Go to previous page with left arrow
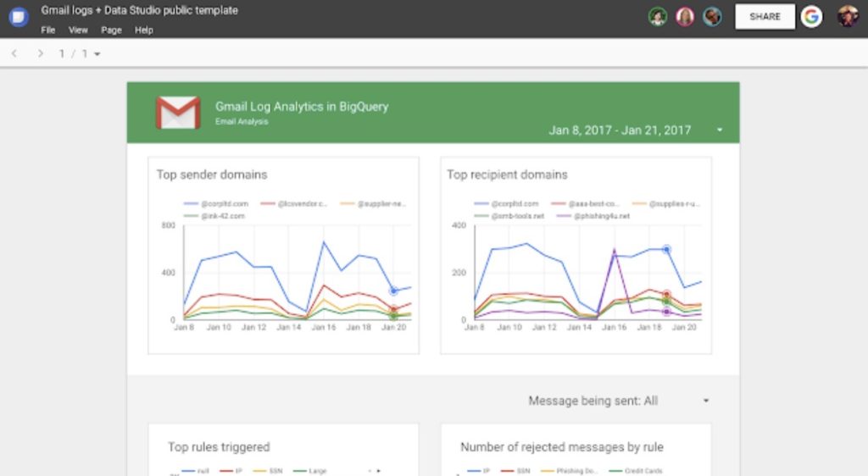Image resolution: width=868 pixels, height=476 pixels. point(14,53)
